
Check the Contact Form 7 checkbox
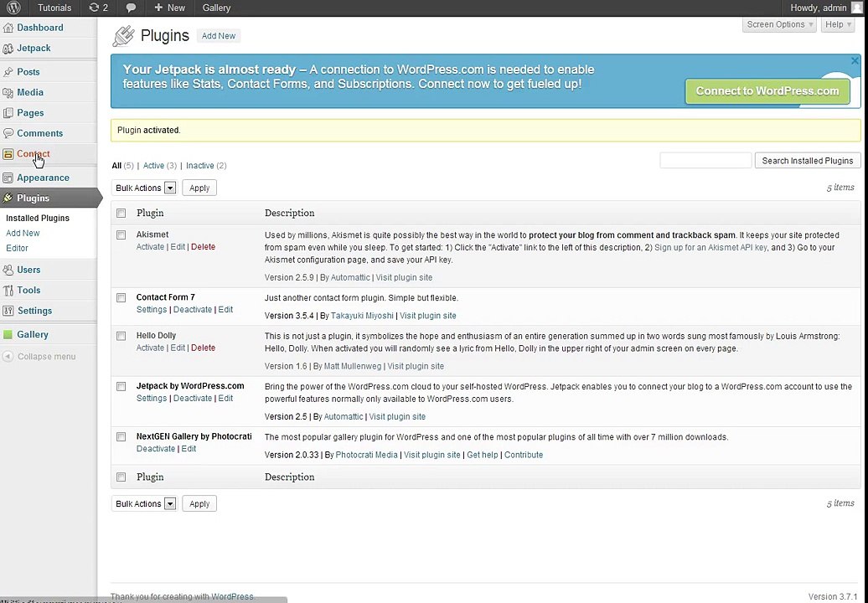coord(121,298)
